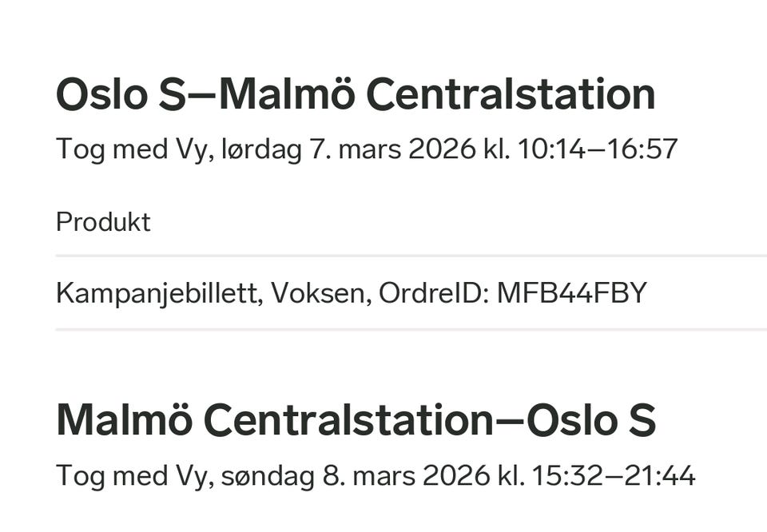
Task: Click the word Malmö in the first heading
Action: pos(286,94)
